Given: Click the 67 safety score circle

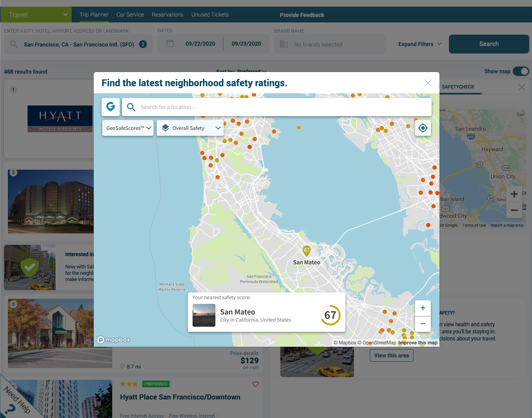Looking at the screenshot, I should tap(330, 315).
